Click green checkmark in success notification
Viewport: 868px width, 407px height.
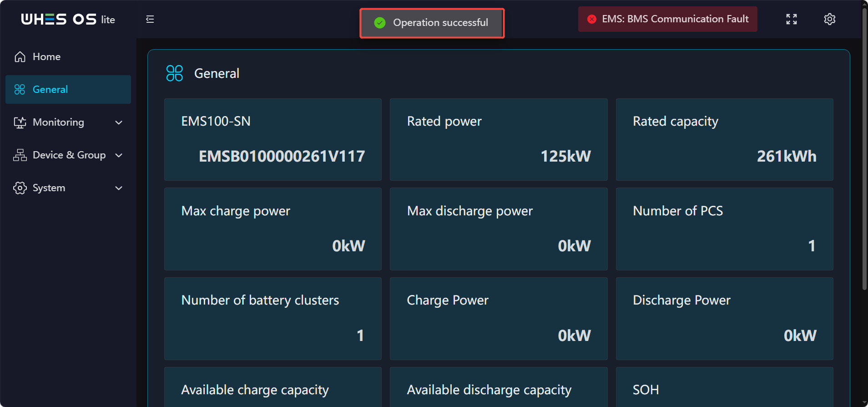click(380, 23)
